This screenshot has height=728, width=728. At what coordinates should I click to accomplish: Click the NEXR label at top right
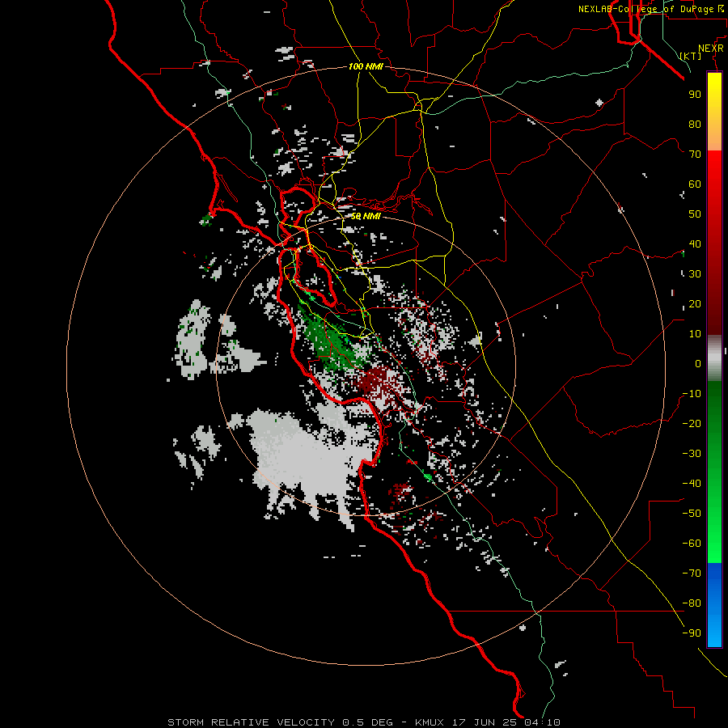[710, 49]
